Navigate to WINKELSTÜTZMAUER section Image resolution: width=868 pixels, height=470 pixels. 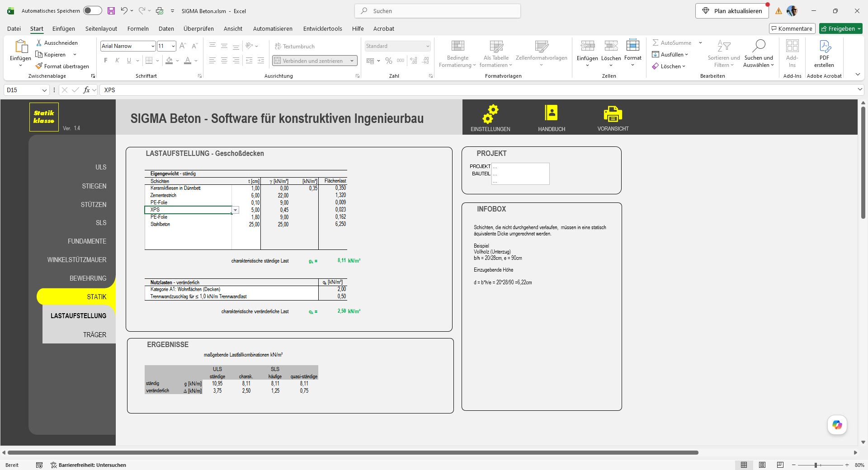click(x=77, y=260)
